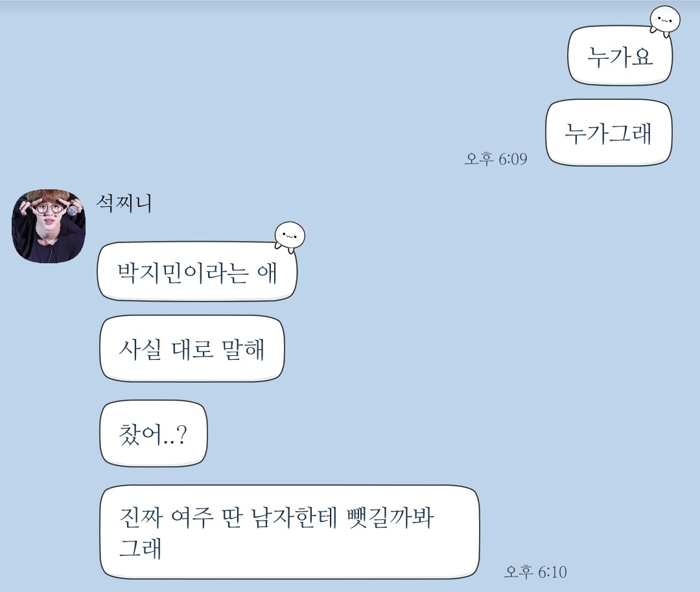700x592 pixels.
Task: Click the question mark in 찼어..? bubble
Action: coord(181,434)
